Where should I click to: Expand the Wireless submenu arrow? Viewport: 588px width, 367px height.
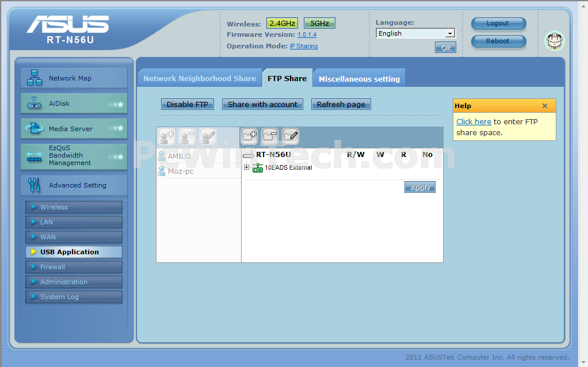pyautogui.click(x=33, y=207)
